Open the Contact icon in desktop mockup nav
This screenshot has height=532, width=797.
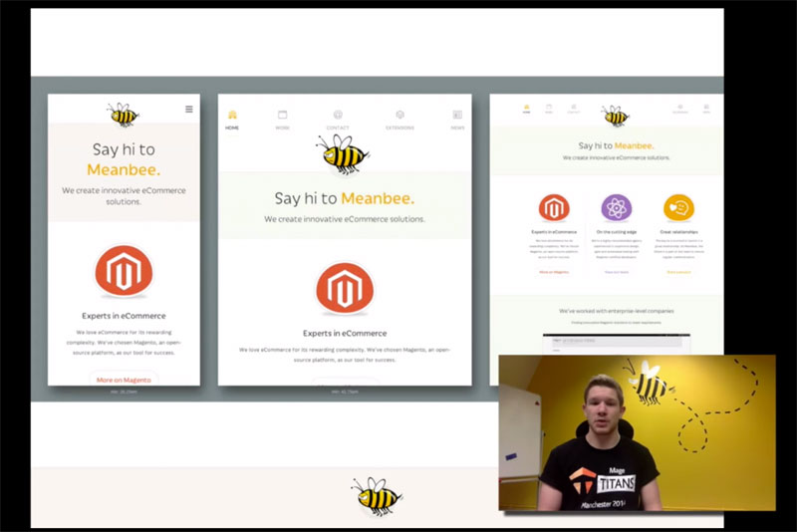pyautogui.click(x=574, y=109)
